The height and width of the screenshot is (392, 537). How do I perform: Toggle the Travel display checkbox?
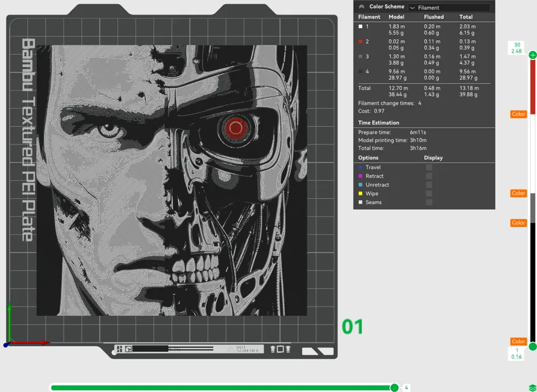tap(429, 167)
